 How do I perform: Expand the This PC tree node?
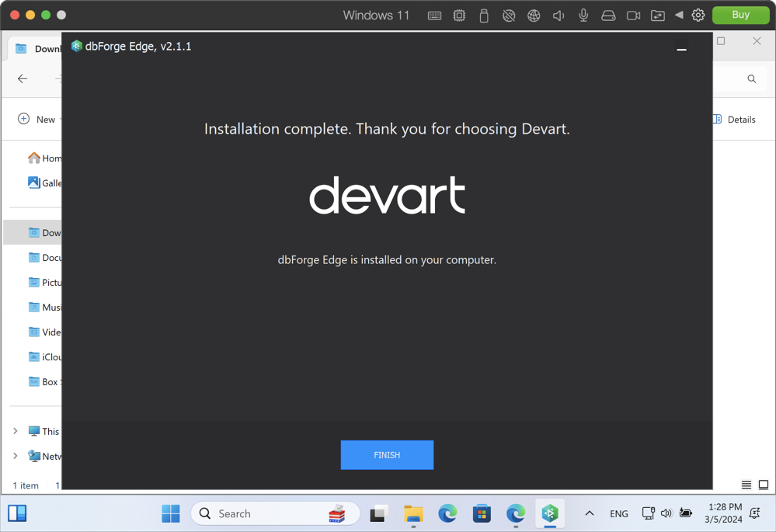[x=16, y=431]
